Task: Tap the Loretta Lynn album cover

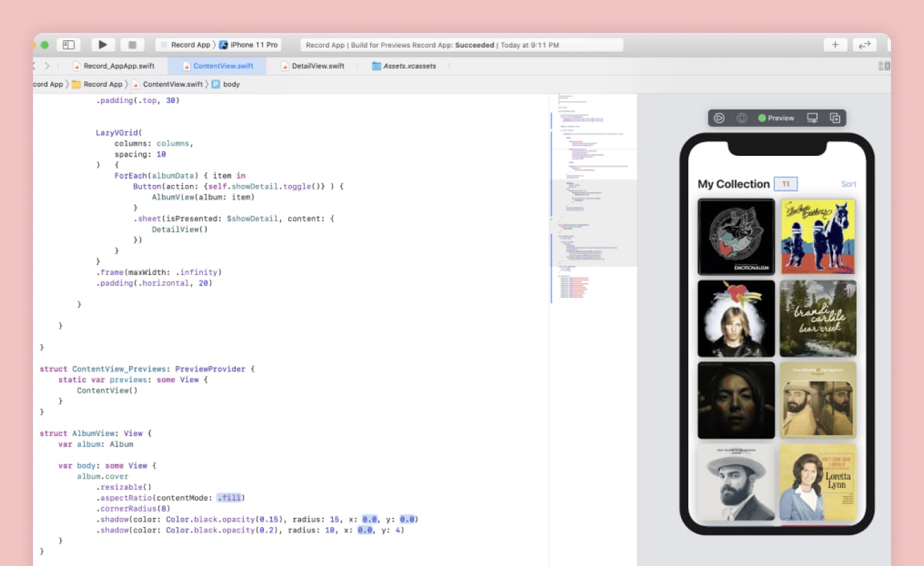Action: [818, 481]
